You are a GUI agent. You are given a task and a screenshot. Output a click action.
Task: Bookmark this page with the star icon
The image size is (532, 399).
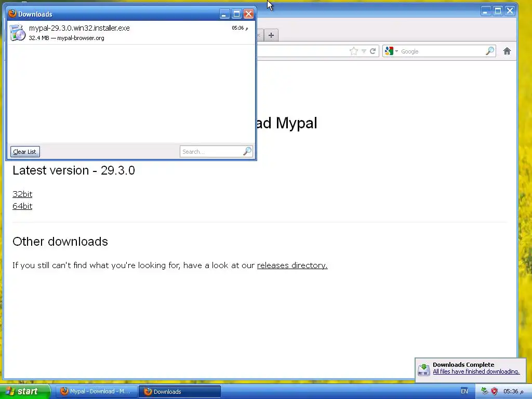[x=353, y=51]
